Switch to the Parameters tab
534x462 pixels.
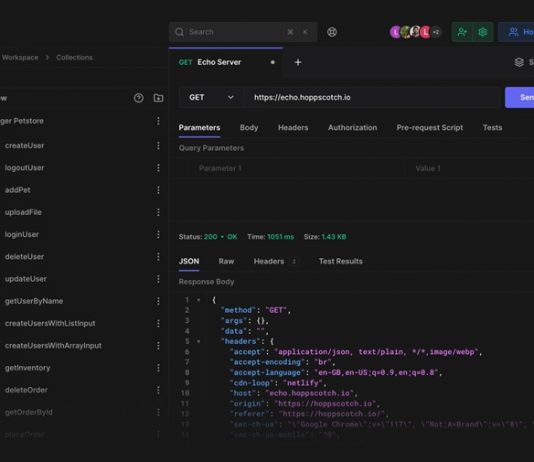coord(199,128)
